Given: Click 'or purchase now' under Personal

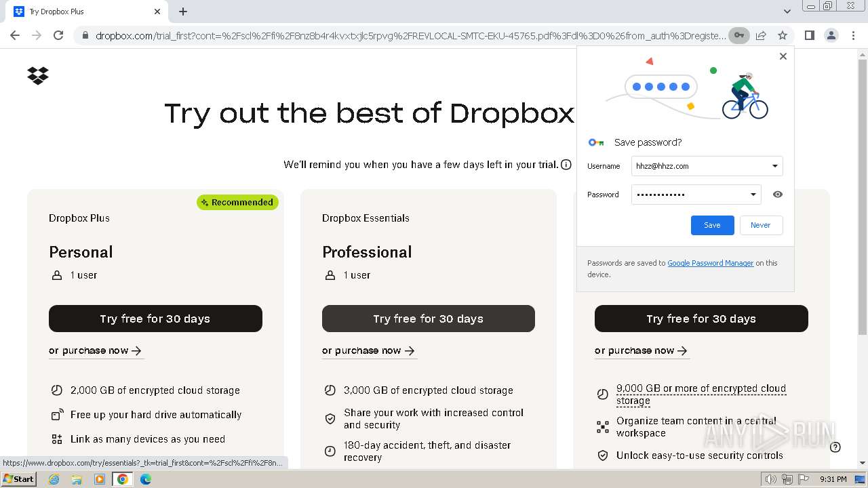Looking at the screenshot, I should pyautogui.click(x=96, y=350).
